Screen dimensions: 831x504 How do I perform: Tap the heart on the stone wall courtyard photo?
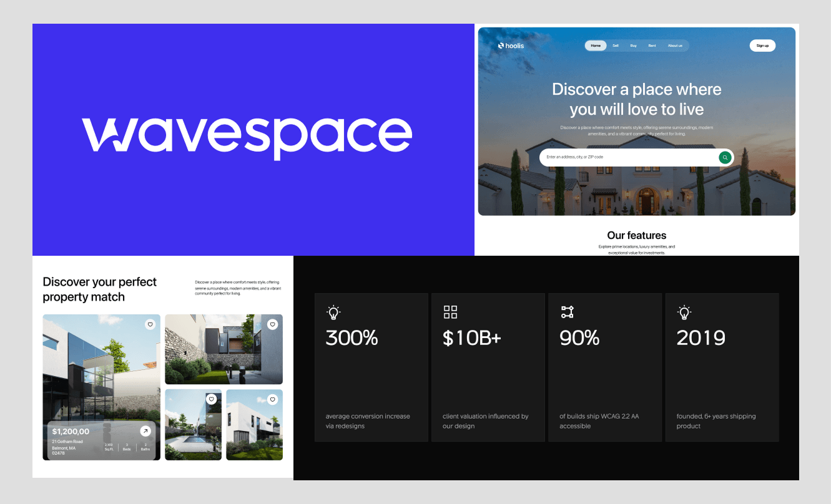[x=272, y=324]
